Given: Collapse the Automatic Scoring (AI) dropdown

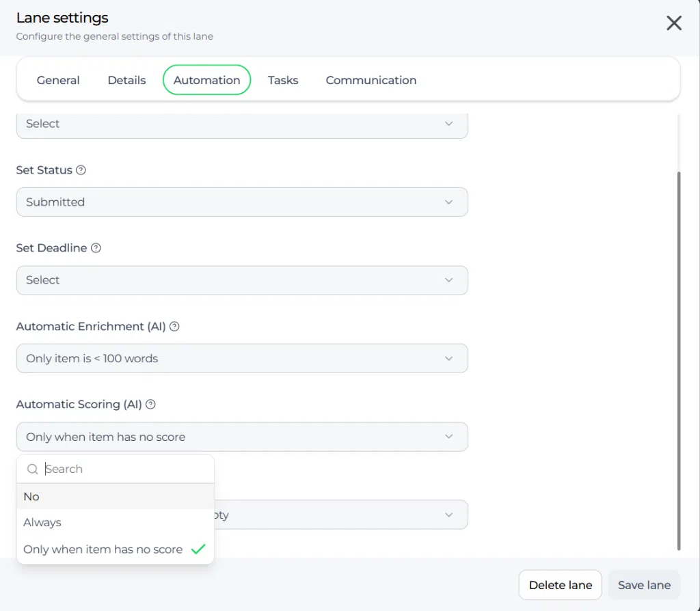Looking at the screenshot, I should 242,437.
